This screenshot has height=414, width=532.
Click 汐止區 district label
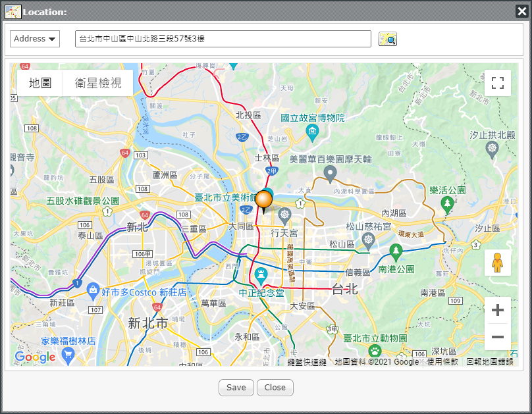tap(487, 228)
